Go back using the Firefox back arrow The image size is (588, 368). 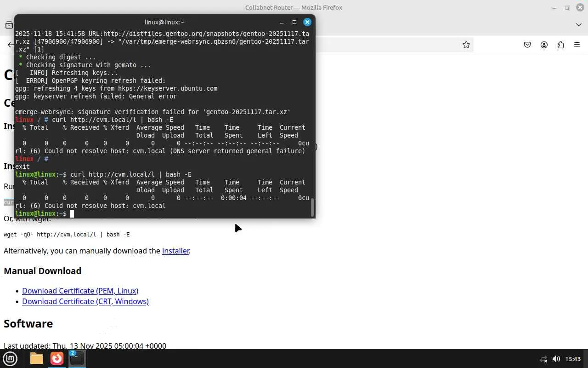(10, 45)
